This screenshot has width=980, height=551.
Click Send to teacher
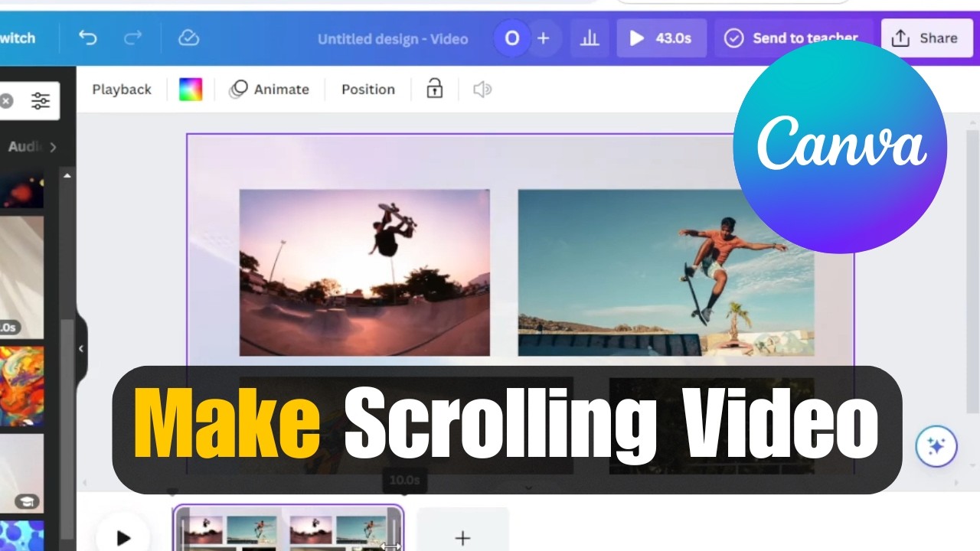[x=793, y=38]
